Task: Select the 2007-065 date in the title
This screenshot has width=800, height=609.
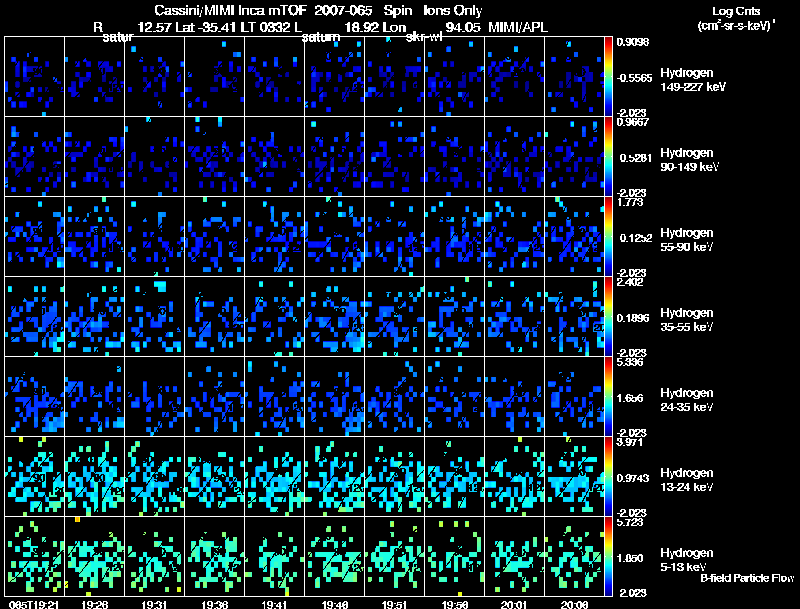Action: tap(342, 10)
